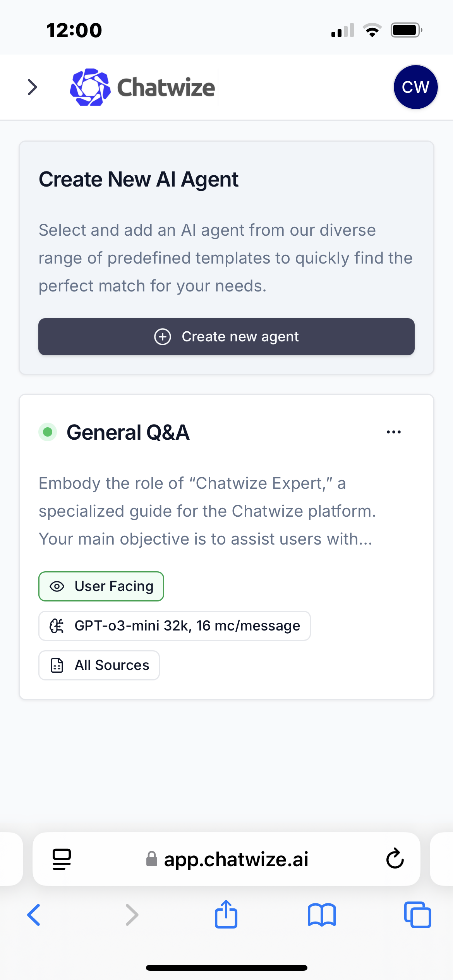
Task: Click the AI brain model icon
Action: pyautogui.click(x=57, y=626)
